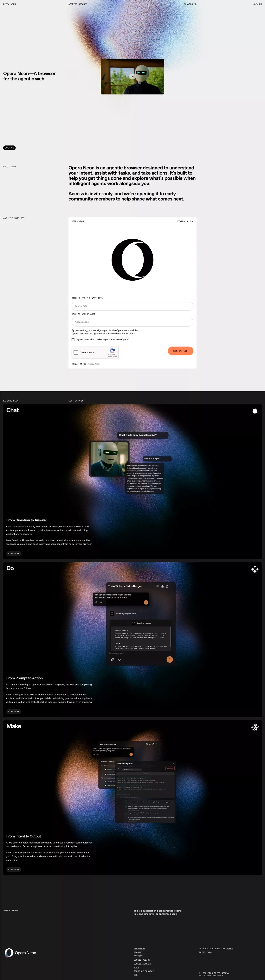Screen dimensions: 265x980
Task: Click share icon in Train Tickets panel header
Action: (162, 586)
